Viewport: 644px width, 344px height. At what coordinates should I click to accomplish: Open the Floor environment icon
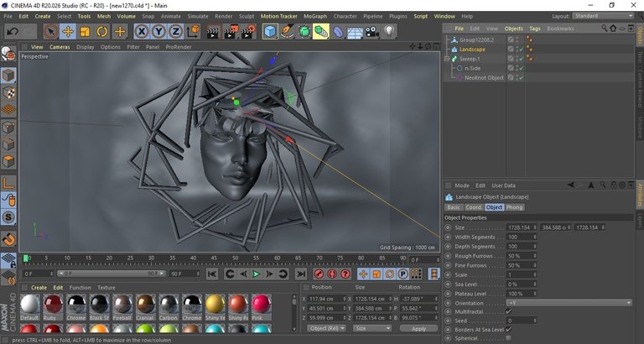pos(355,32)
